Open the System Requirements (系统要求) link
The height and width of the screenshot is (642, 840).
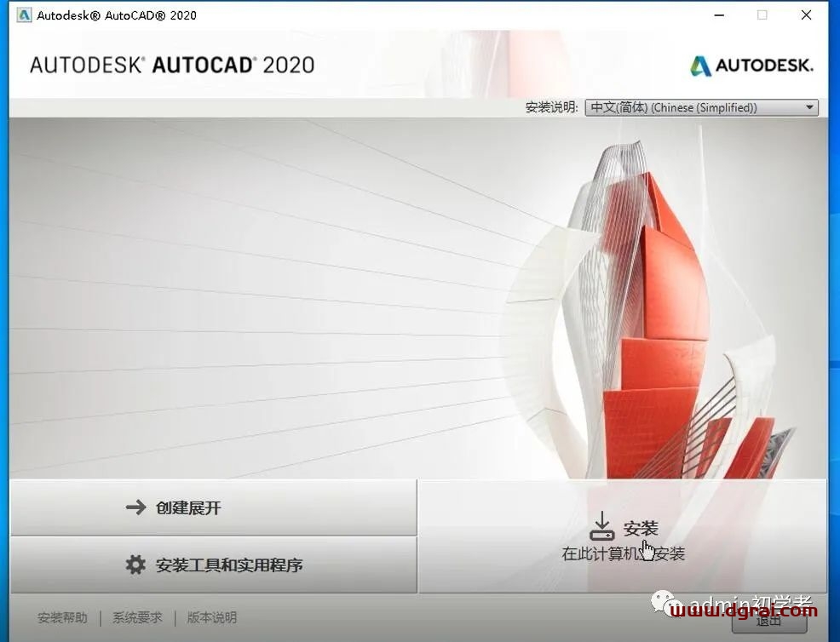point(137,617)
